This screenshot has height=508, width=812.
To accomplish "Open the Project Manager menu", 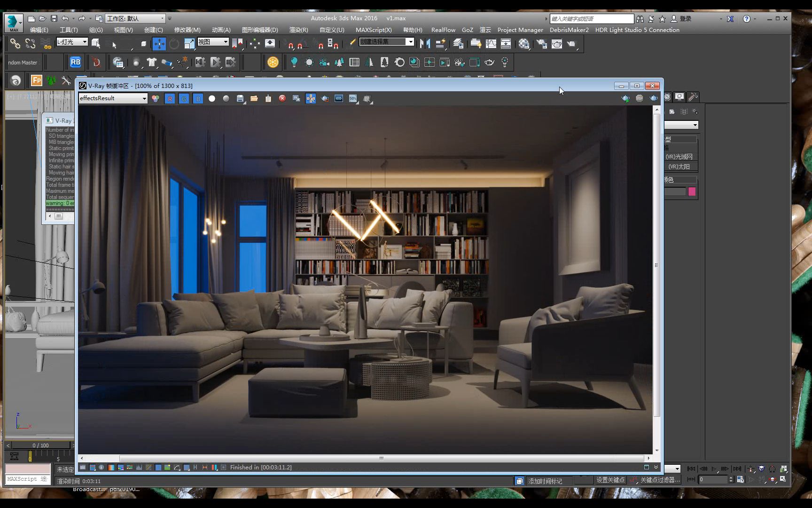I will click(x=520, y=30).
